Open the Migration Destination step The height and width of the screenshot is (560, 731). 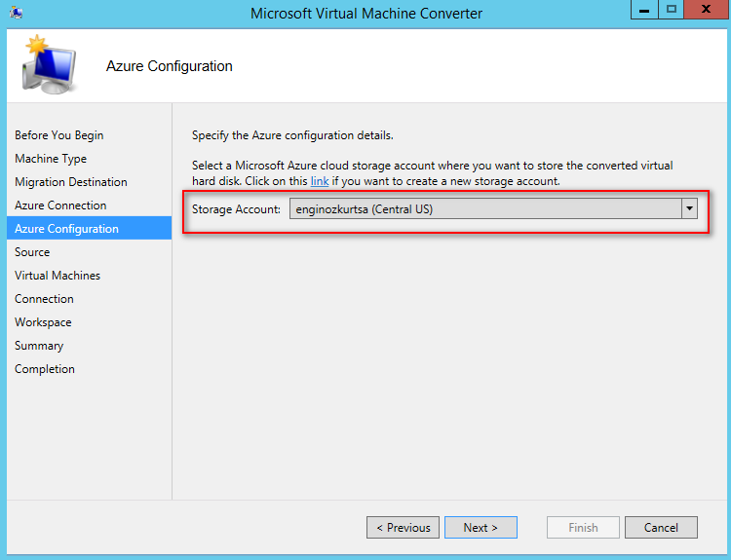(71, 182)
